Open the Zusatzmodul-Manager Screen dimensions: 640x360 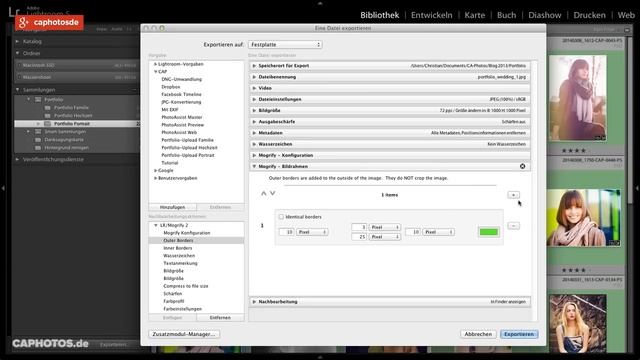pyautogui.click(x=184, y=334)
